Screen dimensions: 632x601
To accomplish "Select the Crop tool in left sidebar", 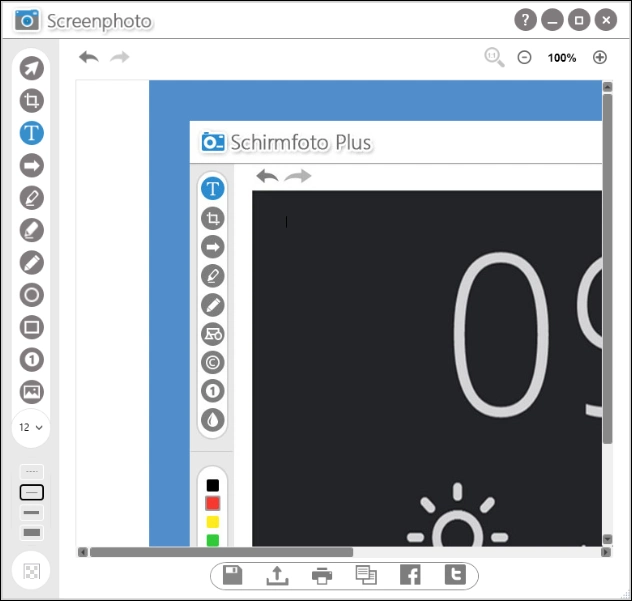I will tap(32, 100).
